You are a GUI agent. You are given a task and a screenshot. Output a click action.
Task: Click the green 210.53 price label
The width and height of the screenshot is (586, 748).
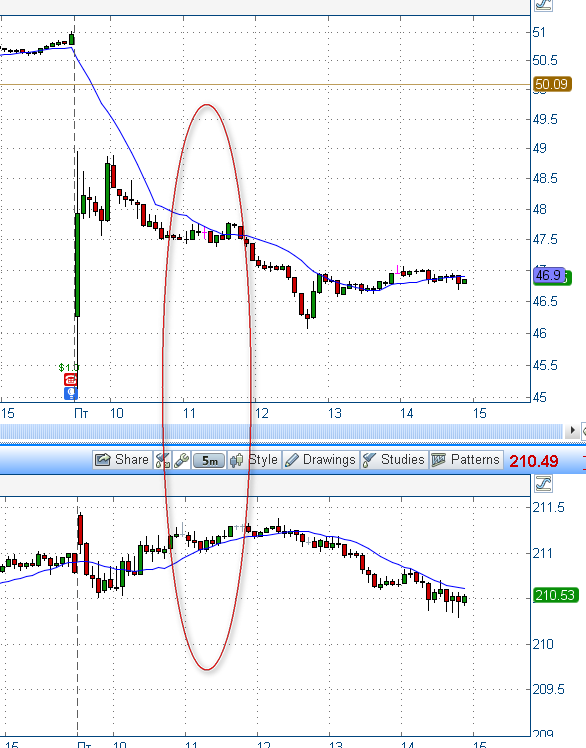pos(555,595)
